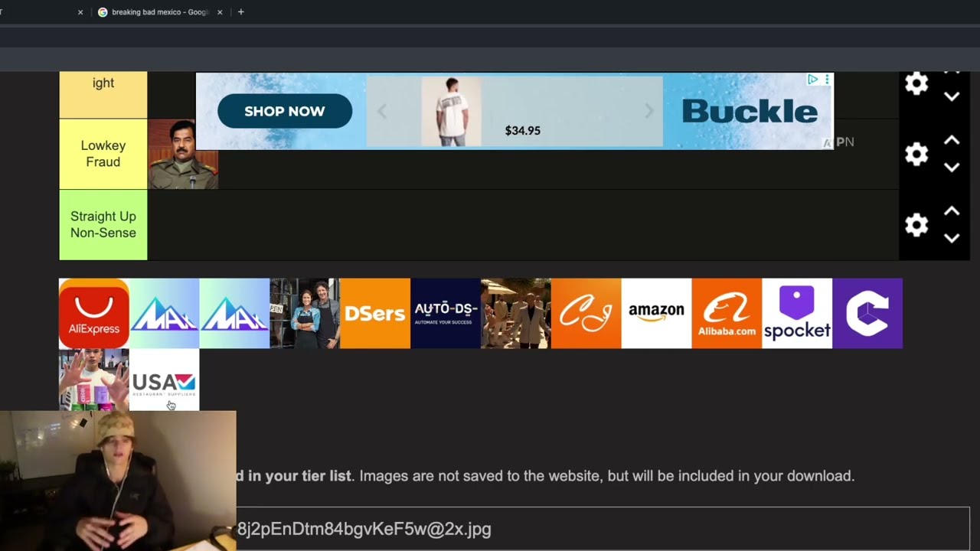Click the Amazon logo tile

point(656,313)
